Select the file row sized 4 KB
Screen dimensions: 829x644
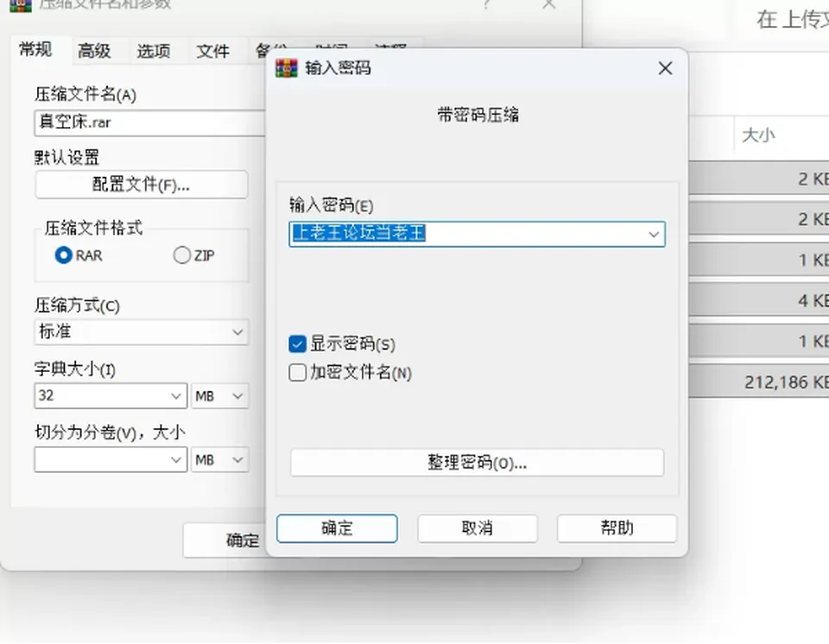pyautogui.click(x=759, y=300)
